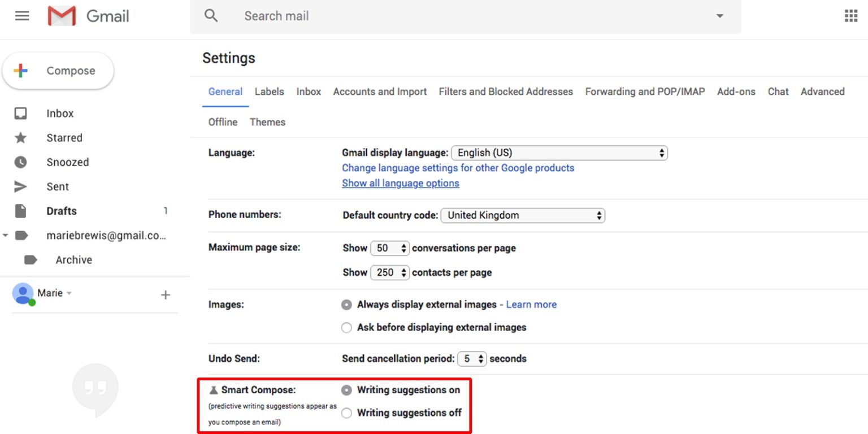868x434 pixels.
Task: Open the main navigation hamburger menu
Action: coord(22,15)
